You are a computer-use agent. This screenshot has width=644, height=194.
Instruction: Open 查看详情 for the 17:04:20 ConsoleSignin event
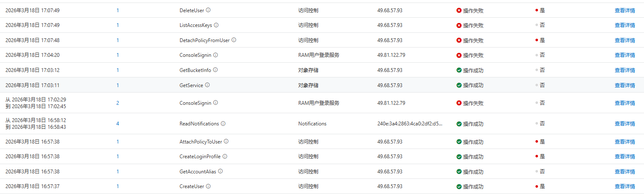tap(625, 55)
